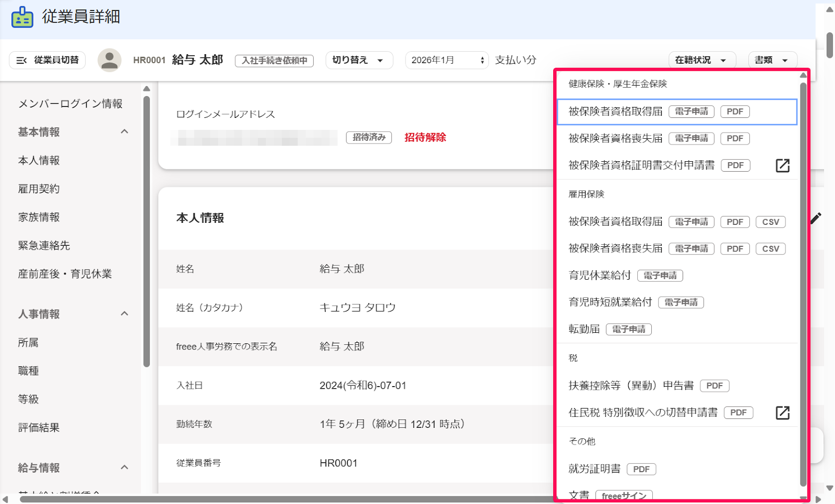This screenshot has width=835, height=504.
Task: Click the name value 給与 太郎 in 姓名 row
Action: coord(342,269)
